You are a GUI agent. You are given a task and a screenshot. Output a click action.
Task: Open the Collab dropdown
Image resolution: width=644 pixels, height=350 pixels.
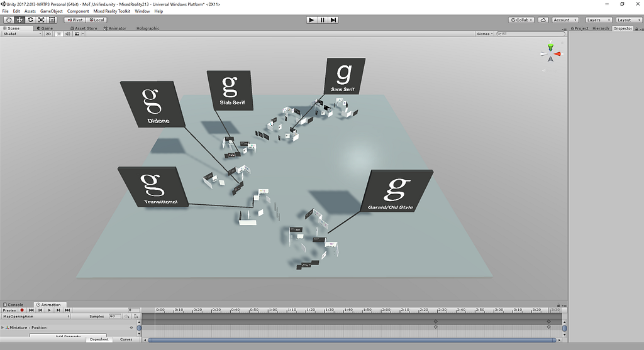tap(521, 19)
